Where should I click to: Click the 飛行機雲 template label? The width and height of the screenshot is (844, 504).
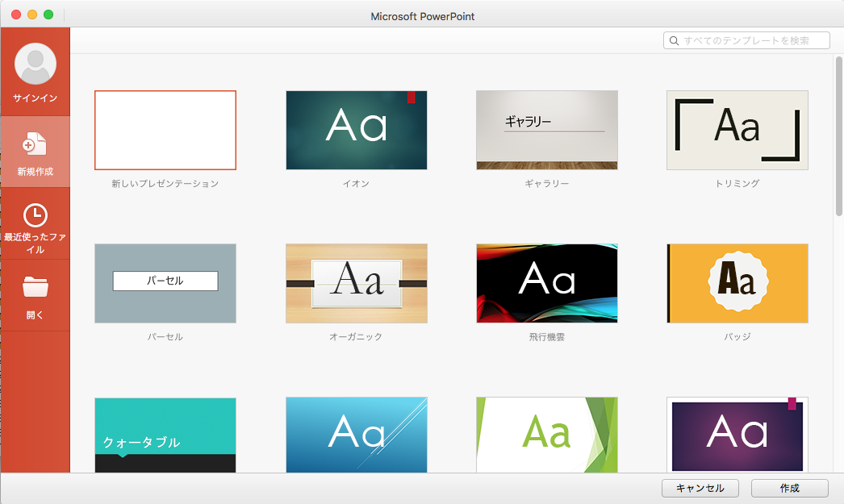[547, 337]
